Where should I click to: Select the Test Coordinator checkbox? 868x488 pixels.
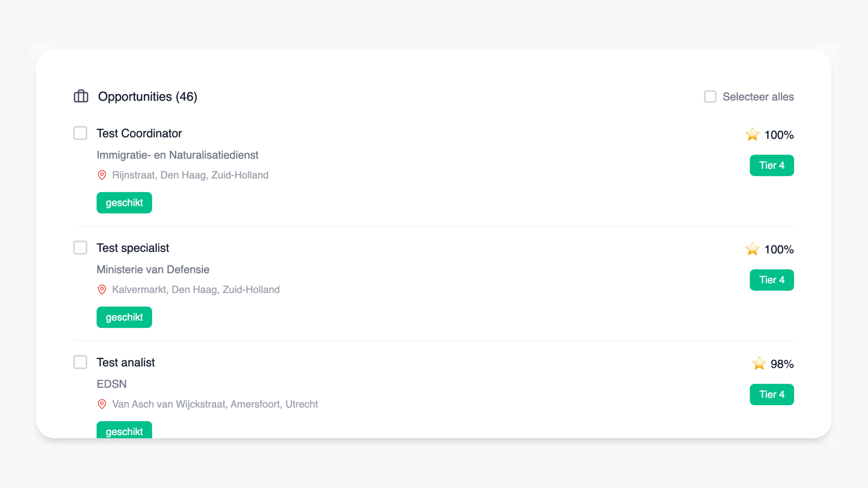point(80,133)
